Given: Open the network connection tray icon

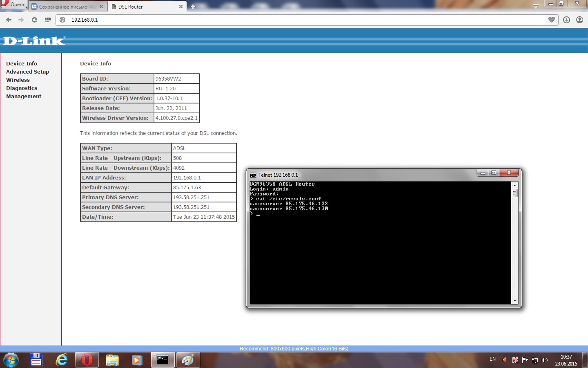Looking at the screenshot, I should coord(535,360).
